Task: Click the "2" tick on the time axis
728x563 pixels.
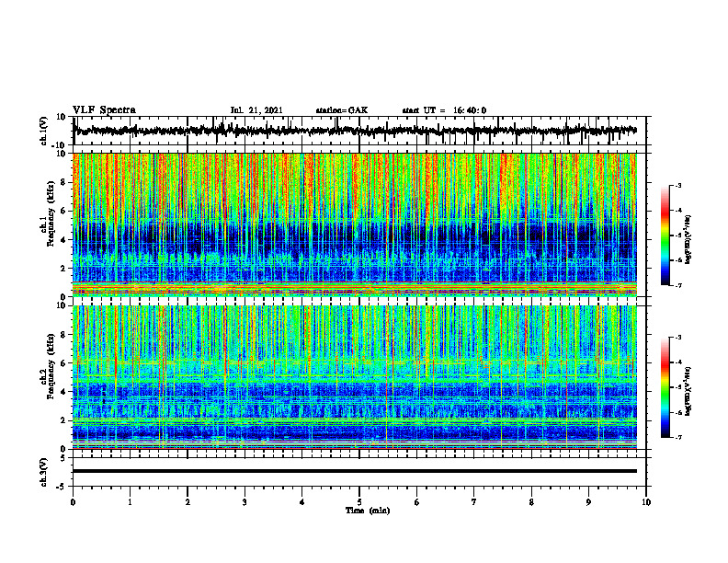Action: (188, 502)
